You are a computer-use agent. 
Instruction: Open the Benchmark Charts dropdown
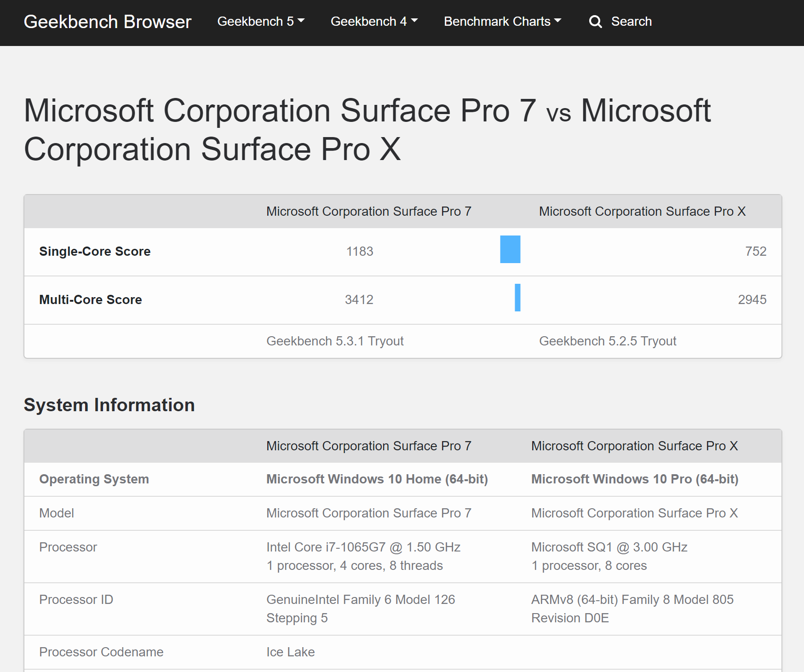[502, 22]
